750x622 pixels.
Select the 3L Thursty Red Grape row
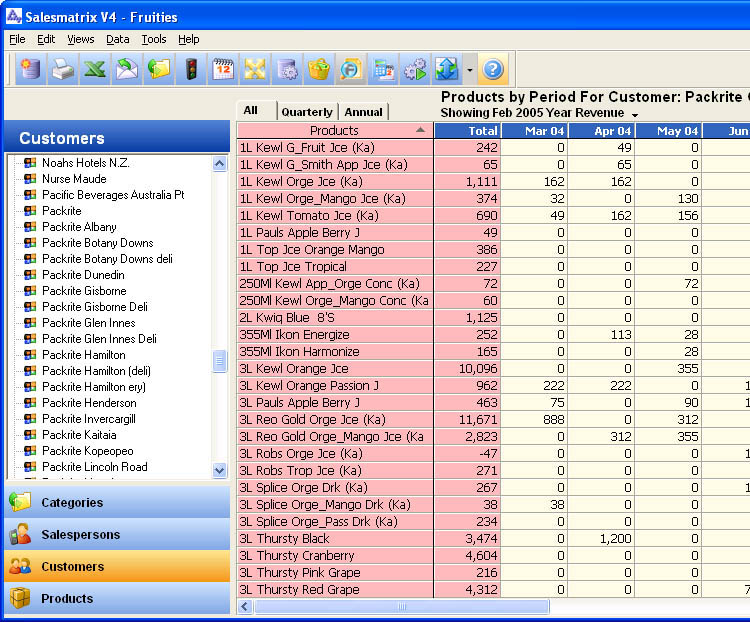335,590
